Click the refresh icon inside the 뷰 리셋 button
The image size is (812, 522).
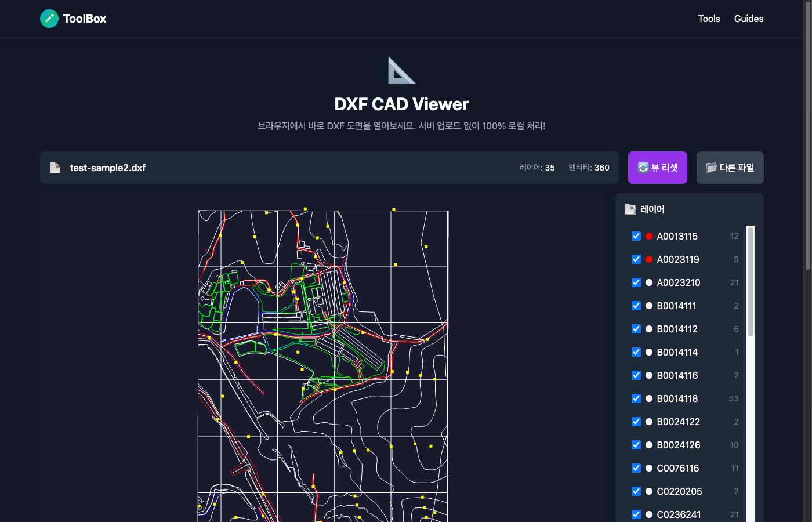643,167
